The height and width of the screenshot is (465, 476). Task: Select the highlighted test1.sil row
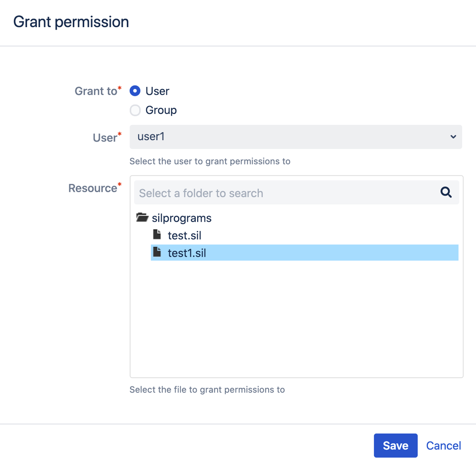tap(304, 253)
